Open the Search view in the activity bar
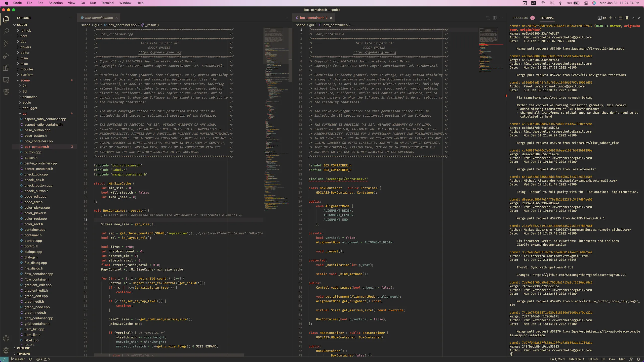 coord(6,31)
